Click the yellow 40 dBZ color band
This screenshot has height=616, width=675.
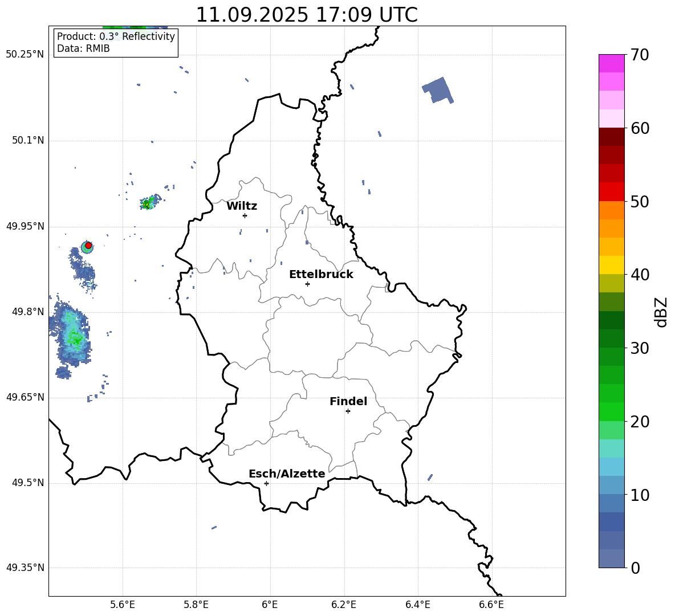click(611, 265)
